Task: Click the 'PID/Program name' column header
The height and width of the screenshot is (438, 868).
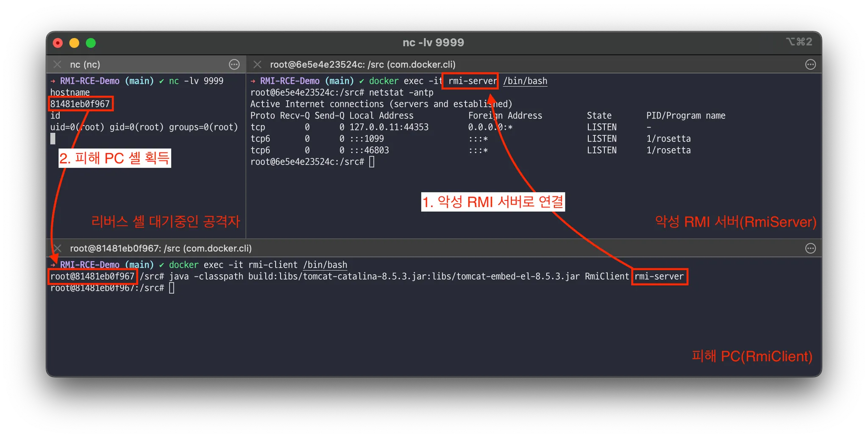Action: tap(686, 116)
